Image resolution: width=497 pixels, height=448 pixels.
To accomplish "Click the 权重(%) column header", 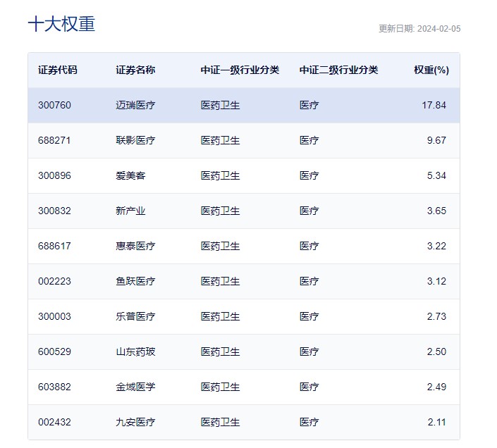I will coord(431,70).
